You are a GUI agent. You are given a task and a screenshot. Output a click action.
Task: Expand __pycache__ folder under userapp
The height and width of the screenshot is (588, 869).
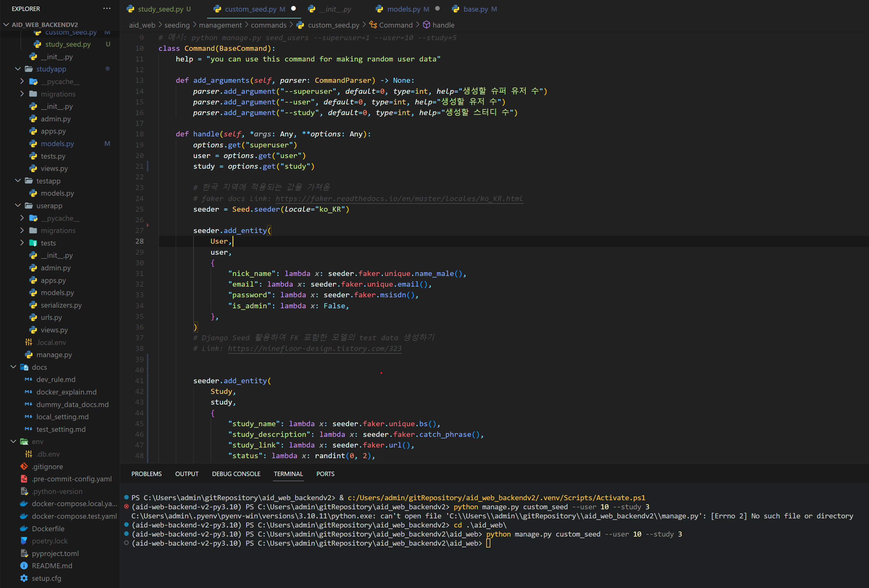(x=22, y=218)
